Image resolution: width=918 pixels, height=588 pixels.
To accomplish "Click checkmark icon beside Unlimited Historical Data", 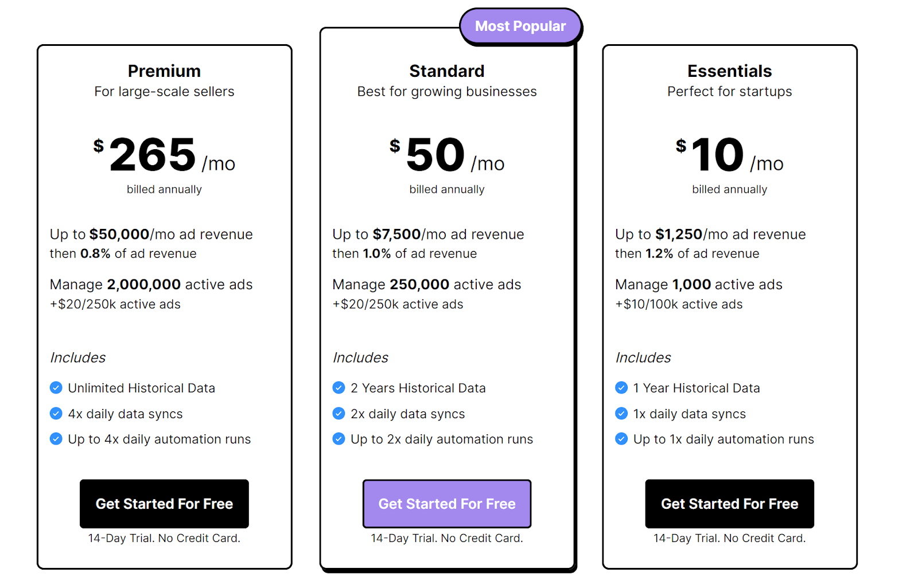I will (x=56, y=388).
